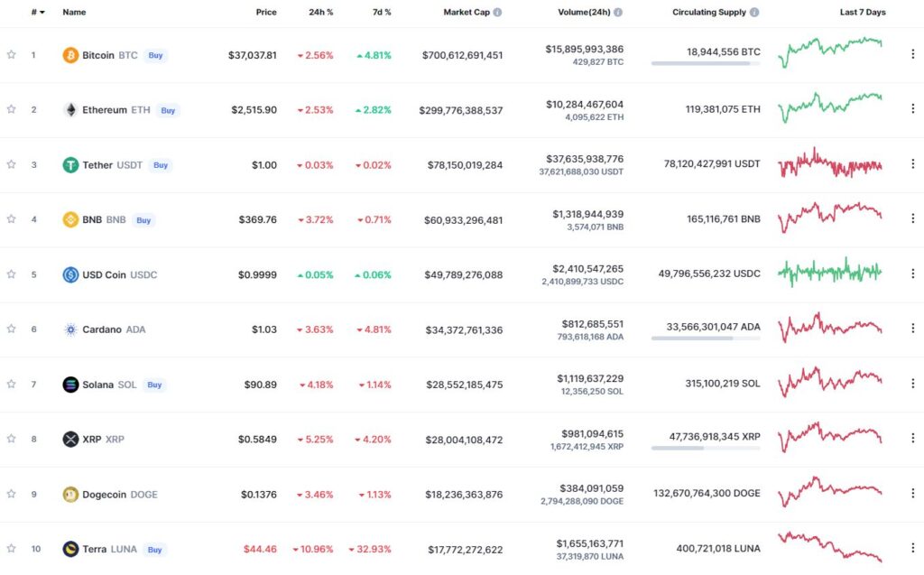Star Bitcoin to add to watchlist

(11, 55)
